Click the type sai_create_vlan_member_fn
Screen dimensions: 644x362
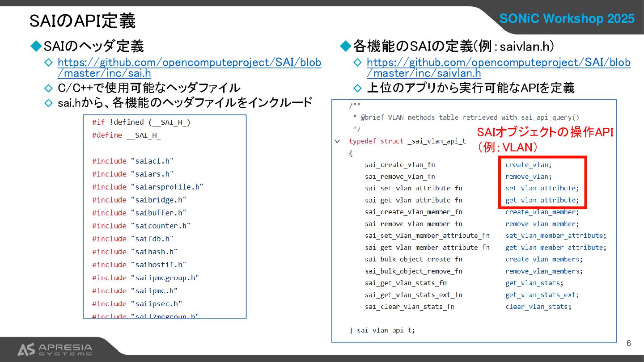[x=414, y=212]
